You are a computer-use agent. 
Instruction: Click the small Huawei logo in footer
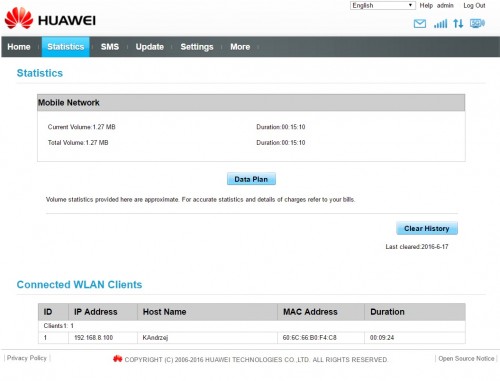(x=117, y=359)
